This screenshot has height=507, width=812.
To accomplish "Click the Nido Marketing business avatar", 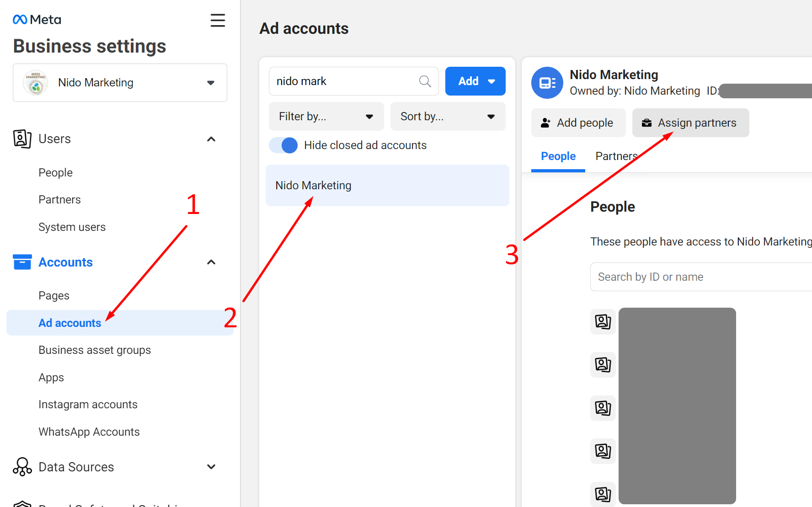I will [x=36, y=83].
